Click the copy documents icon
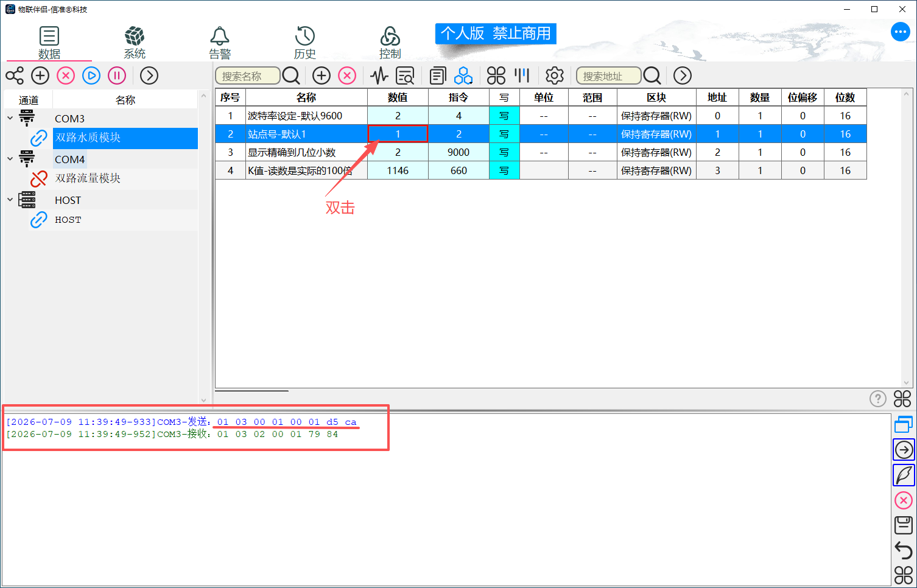 click(x=438, y=75)
